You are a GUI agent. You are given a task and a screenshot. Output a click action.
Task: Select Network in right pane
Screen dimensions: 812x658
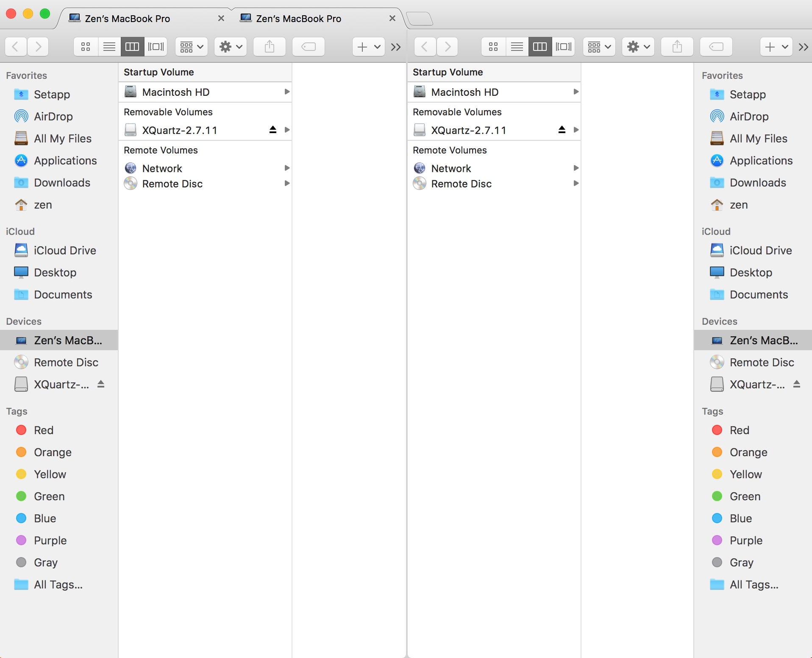tap(494, 168)
